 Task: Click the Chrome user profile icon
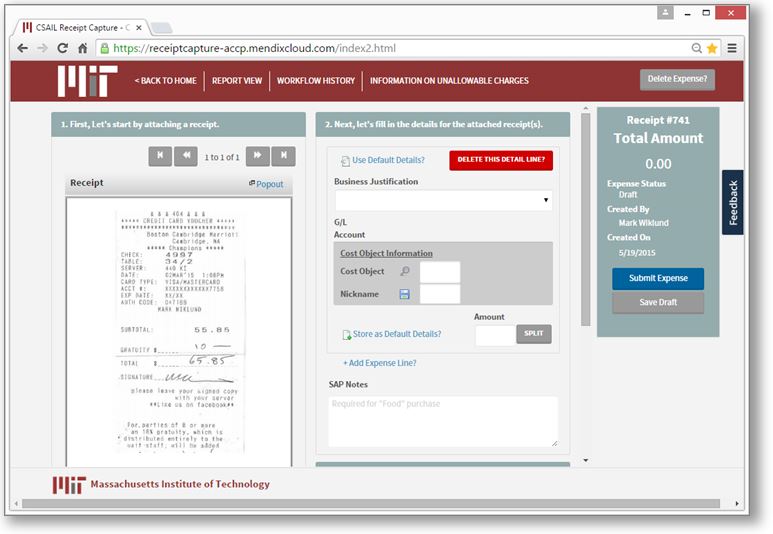(665, 13)
